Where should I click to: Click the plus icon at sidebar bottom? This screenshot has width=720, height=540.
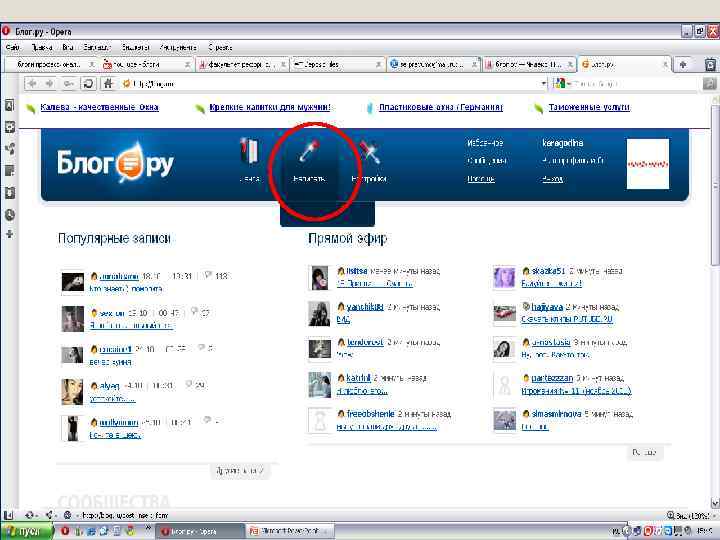click(x=9, y=235)
